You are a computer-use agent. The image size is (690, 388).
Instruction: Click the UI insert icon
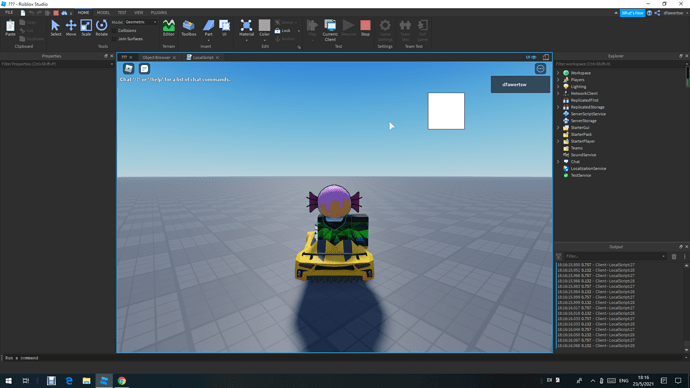(x=224, y=28)
